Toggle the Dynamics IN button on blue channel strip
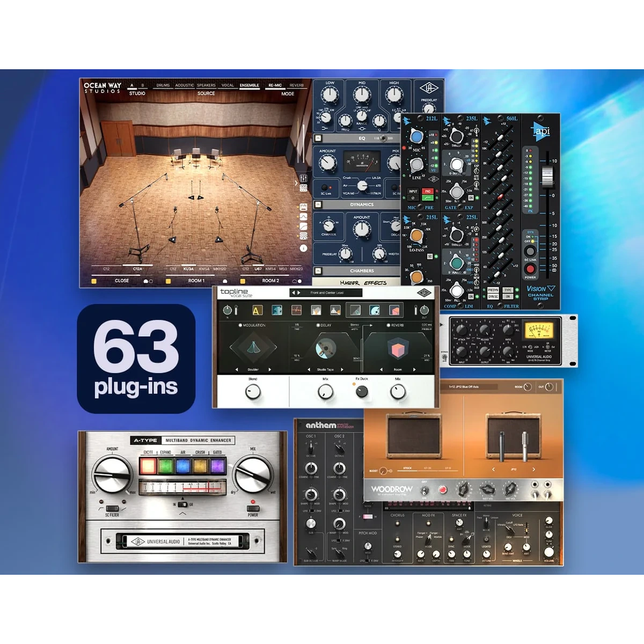 318,204
